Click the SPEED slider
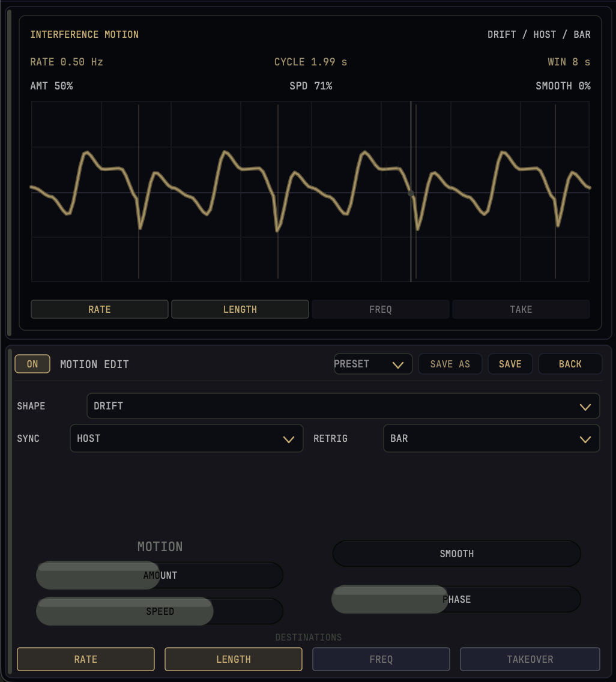This screenshot has height=682, width=616. coord(160,611)
